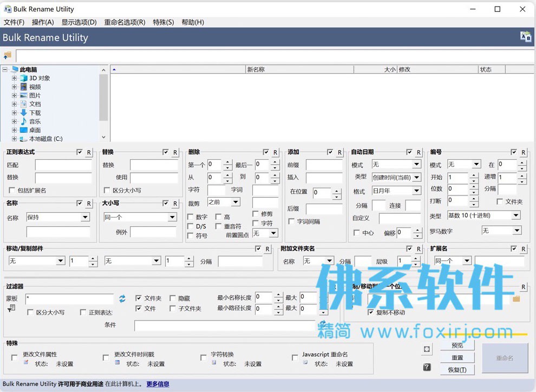Toggle 包括扩展名 checkbox
The height and width of the screenshot is (392, 536).
click(x=12, y=190)
